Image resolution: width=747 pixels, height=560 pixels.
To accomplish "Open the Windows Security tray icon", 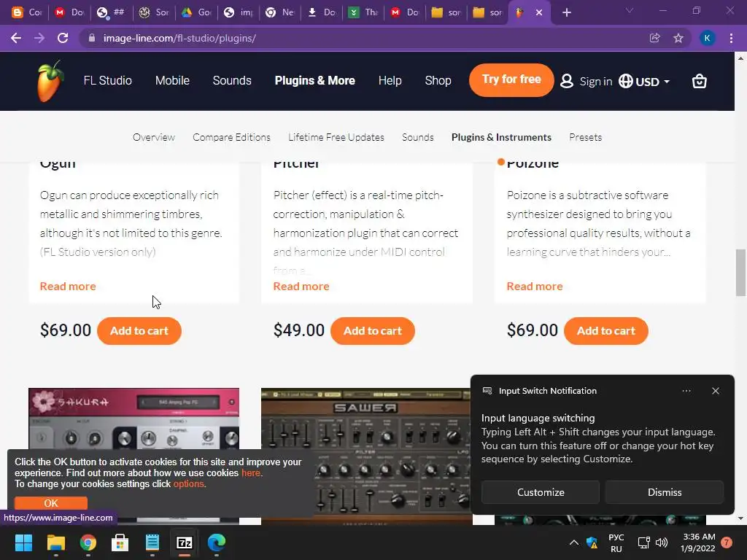I will point(592,542).
